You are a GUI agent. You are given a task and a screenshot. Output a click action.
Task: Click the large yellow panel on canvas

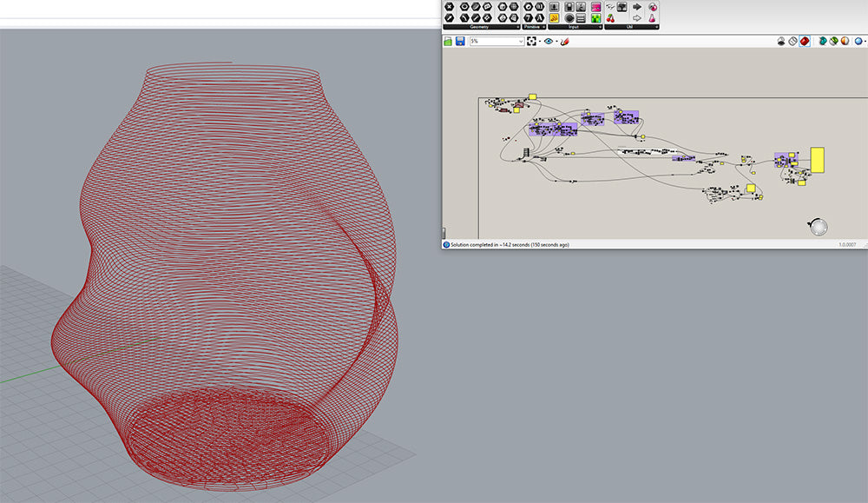(817, 159)
